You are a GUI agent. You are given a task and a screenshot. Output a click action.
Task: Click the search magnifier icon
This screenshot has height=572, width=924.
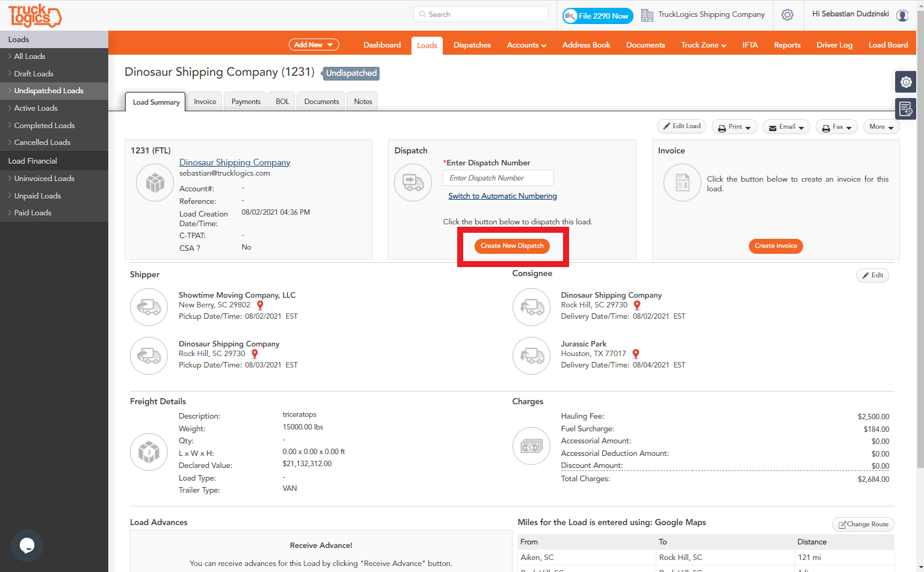(423, 14)
